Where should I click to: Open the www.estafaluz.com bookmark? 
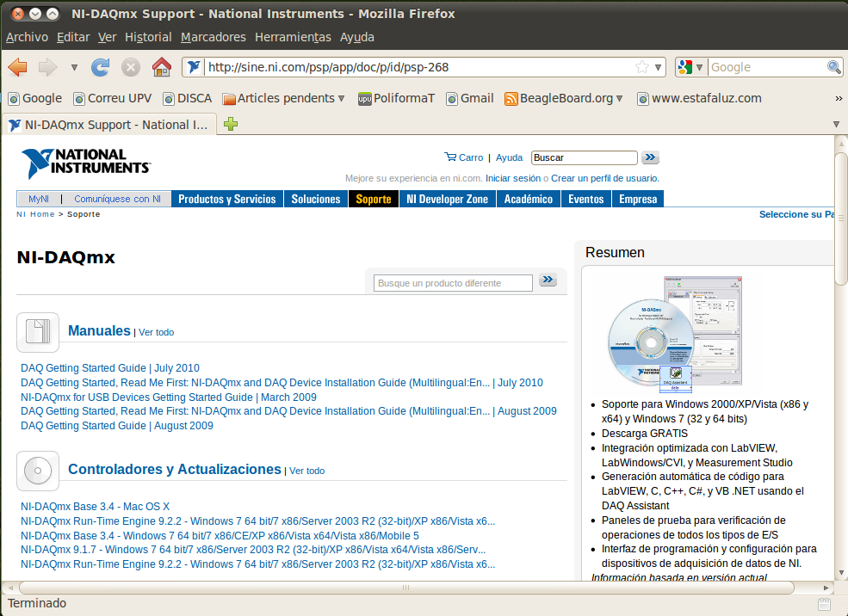(x=699, y=98)
